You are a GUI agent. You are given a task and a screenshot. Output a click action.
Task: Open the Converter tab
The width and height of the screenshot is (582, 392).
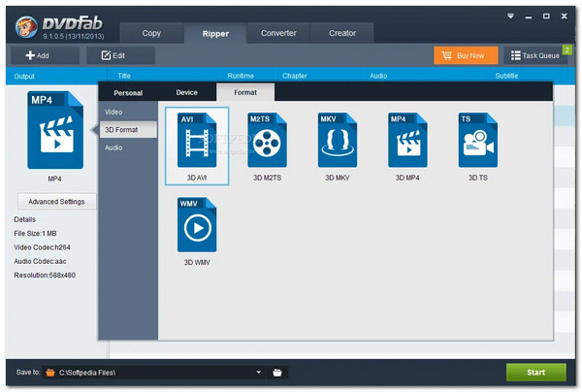(278, 33)
